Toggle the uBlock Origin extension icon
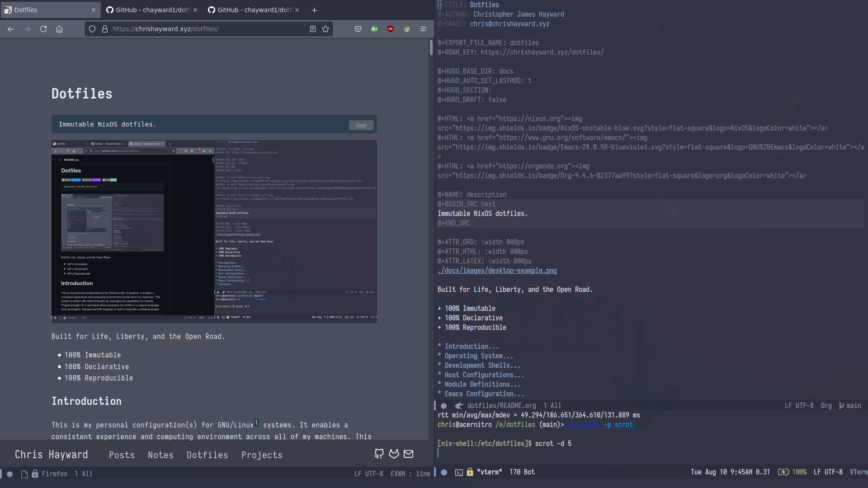Viewport: 868px width, 488px height. [391, 28]
